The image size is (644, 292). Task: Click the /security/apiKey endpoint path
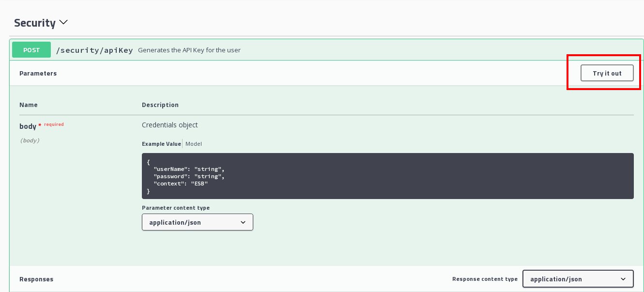point(94,50)
